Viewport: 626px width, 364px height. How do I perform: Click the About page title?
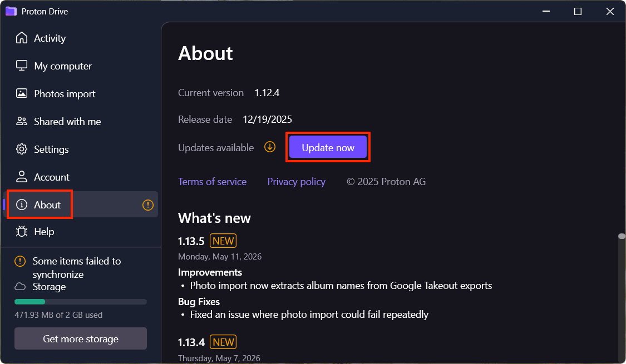coord(205,53)
